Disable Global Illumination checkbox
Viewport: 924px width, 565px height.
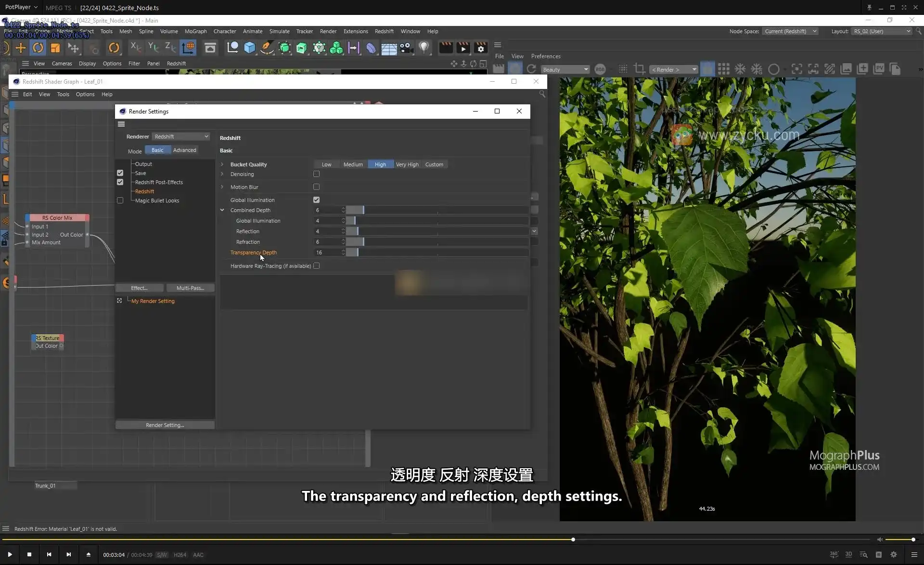point(317,200)
